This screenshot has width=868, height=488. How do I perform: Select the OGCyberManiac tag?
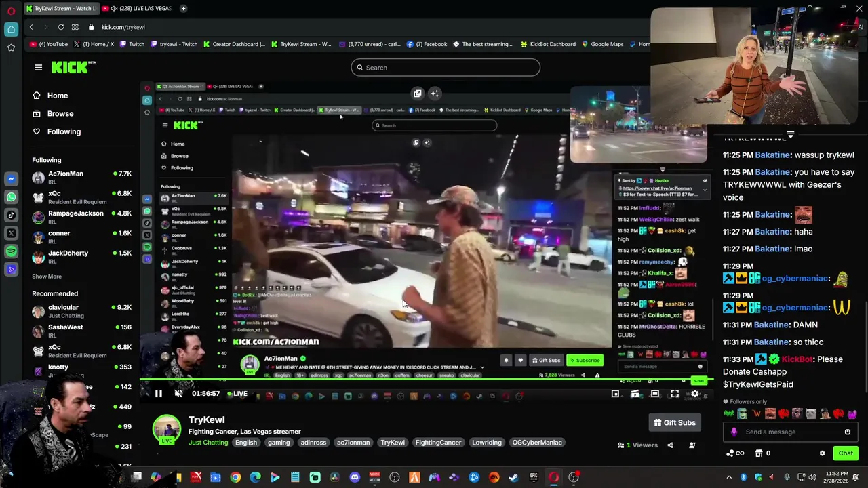537,443
